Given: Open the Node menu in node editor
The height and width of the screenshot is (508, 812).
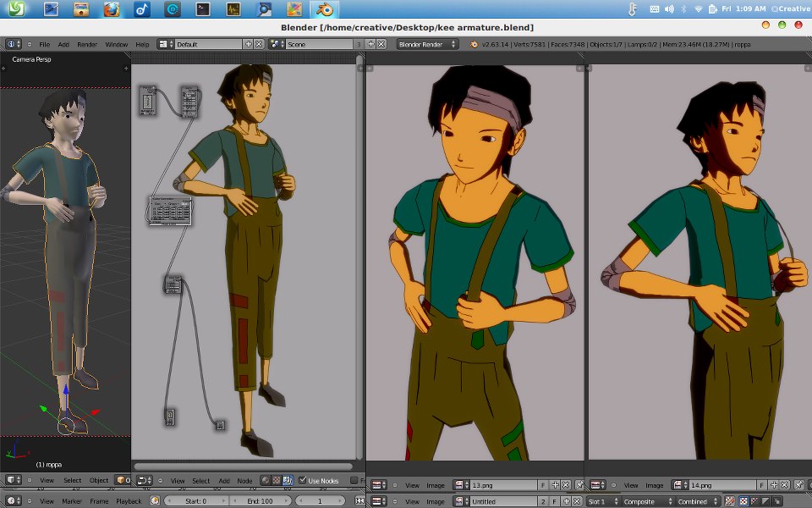Looking at the screenshot, I should click(x=245, y=481).
